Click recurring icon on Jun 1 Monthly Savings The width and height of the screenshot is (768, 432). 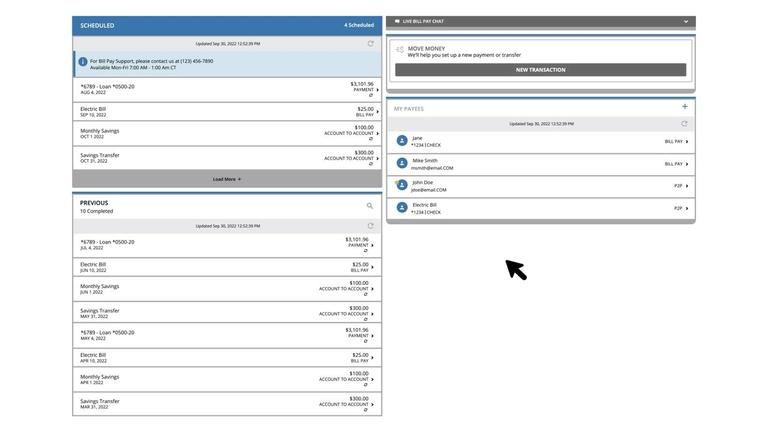[365, 294]
